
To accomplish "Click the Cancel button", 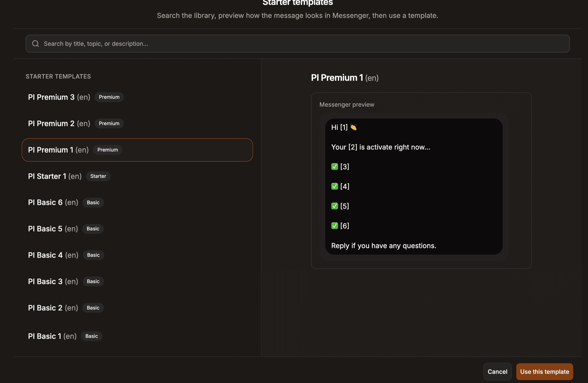I will [x=497, y=371].
